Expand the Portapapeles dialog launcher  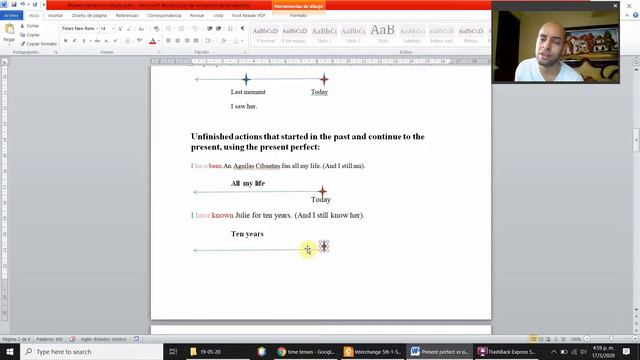(56, 52)
